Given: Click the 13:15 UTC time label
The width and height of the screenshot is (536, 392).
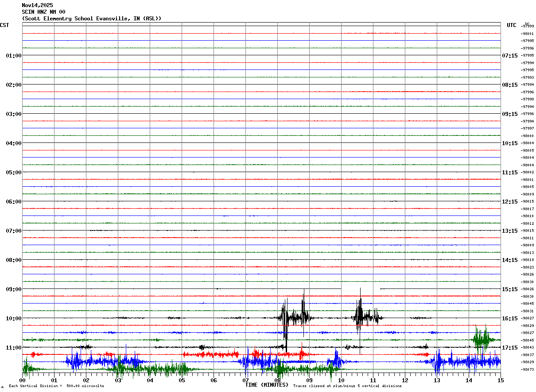Looking at the screenshot, I should [510, 231].
